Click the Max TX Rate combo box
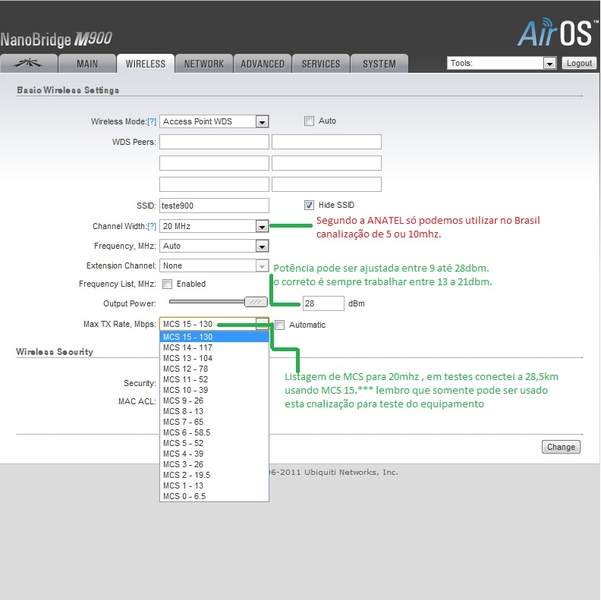 coord(214,324)
